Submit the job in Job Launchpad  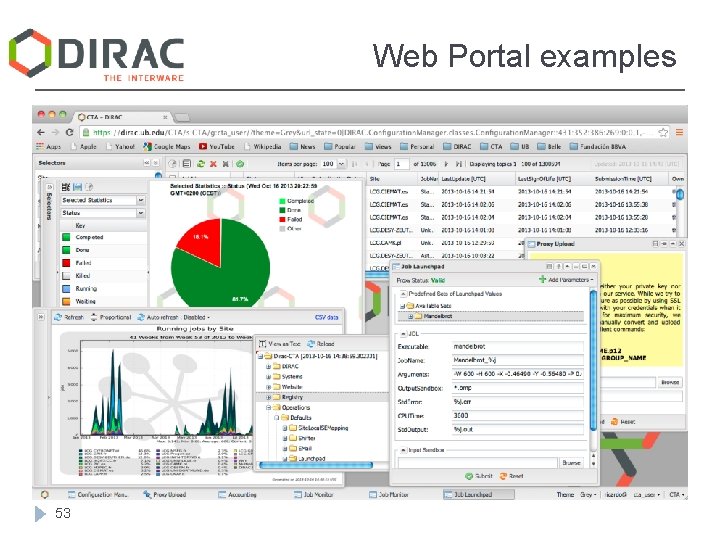[x=479, y=476]
